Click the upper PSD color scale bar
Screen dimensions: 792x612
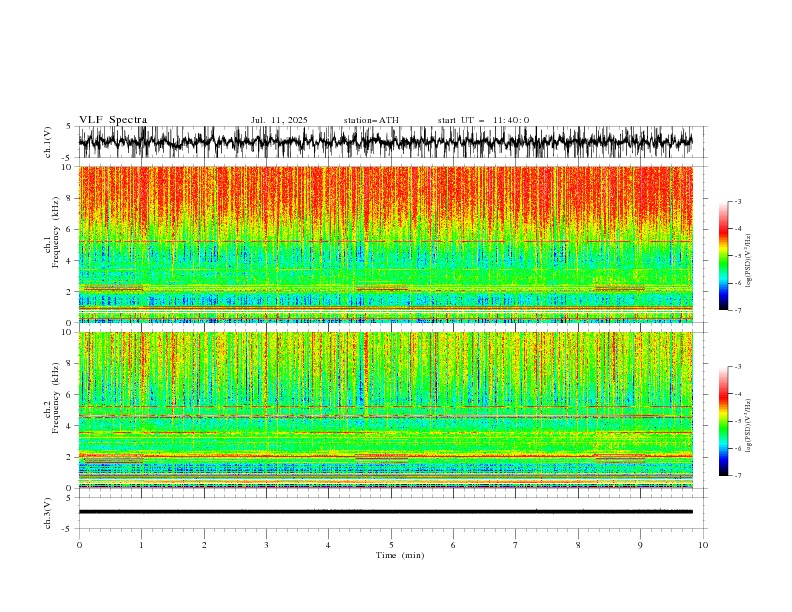click(724, 256)
